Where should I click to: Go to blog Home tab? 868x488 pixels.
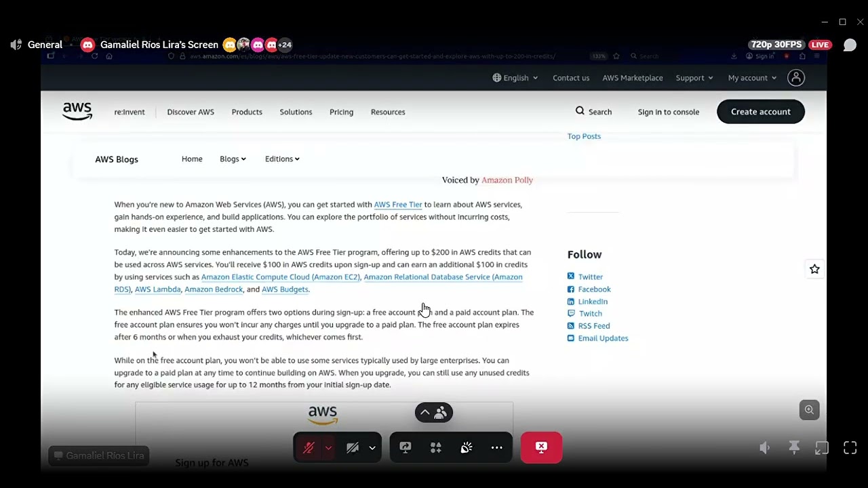coord(192,159)
